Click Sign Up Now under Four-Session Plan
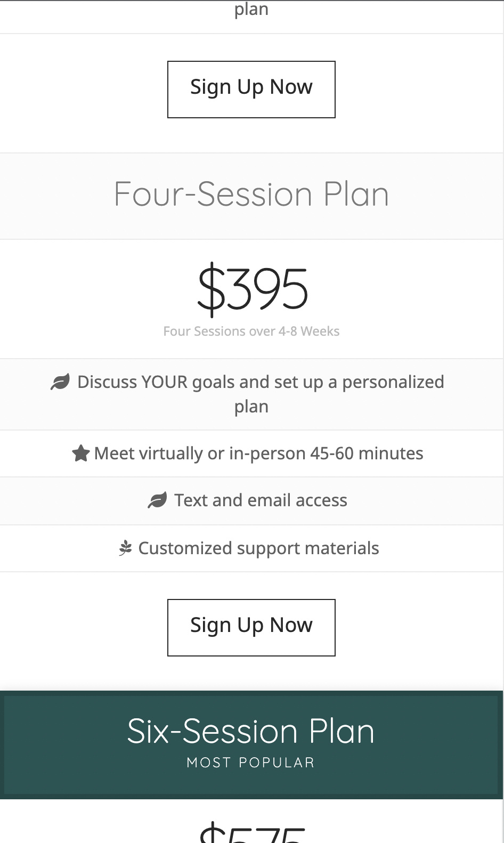Image resolution: width=504 pixels, height=843 pixels. 251,628
